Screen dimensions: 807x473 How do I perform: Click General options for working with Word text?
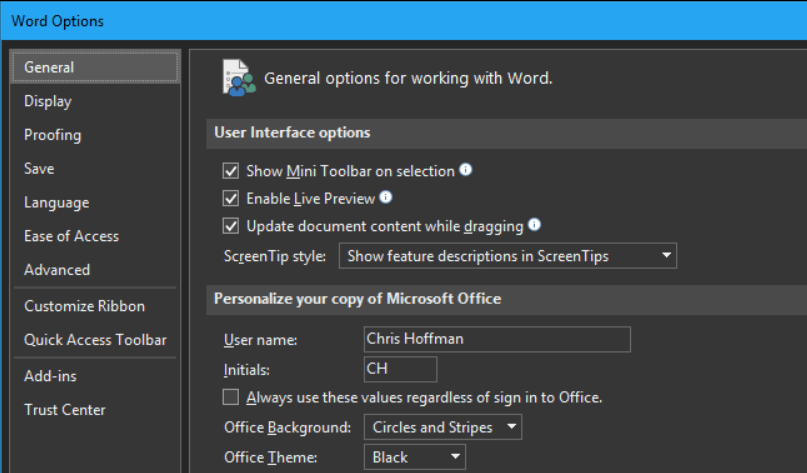click(x=408, y=78)
